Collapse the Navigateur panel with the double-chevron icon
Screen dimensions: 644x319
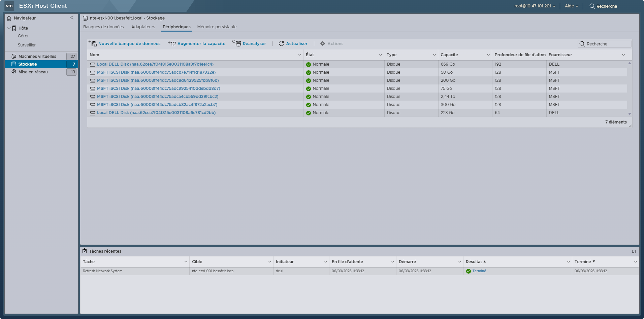click(x=72, y=17)
